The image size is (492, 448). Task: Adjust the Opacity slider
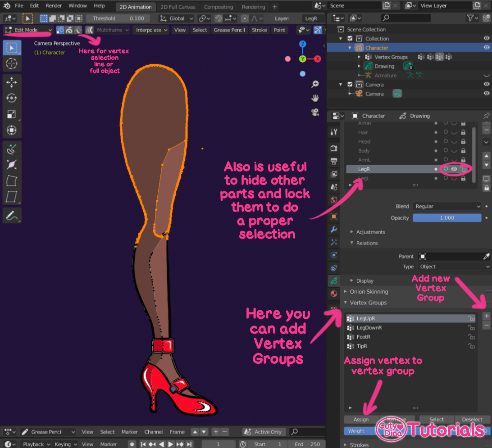447,218
